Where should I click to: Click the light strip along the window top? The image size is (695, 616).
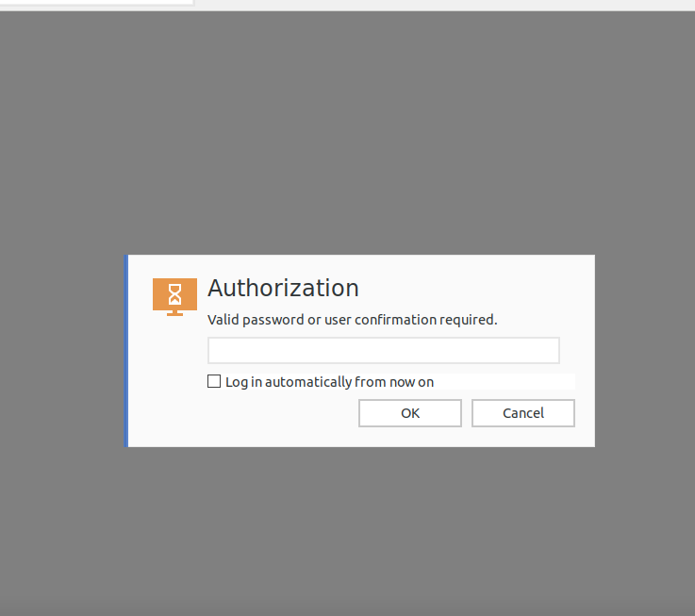coord(443,5)
